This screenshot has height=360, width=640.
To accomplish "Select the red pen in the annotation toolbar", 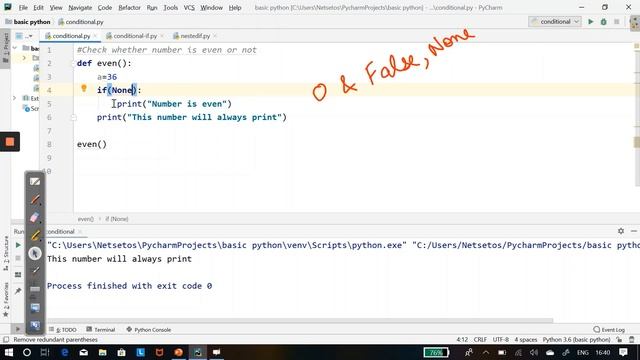I will [x=35, y=200].
